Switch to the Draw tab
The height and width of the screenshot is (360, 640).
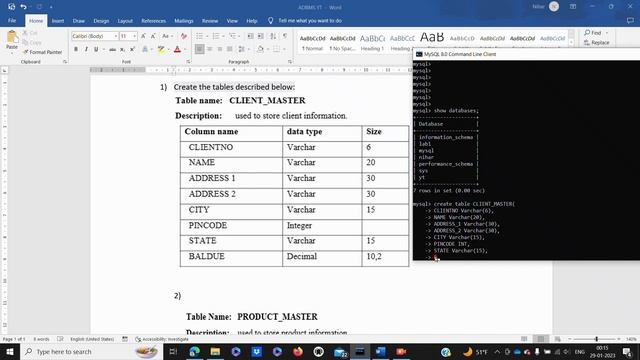coord(79,20)
